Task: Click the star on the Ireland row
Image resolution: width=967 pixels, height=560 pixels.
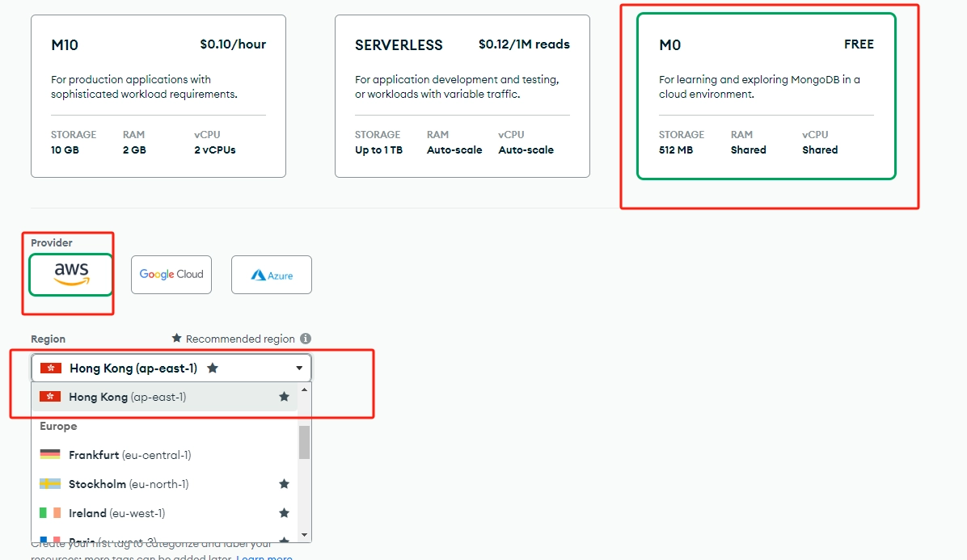Action: point(285,512)
